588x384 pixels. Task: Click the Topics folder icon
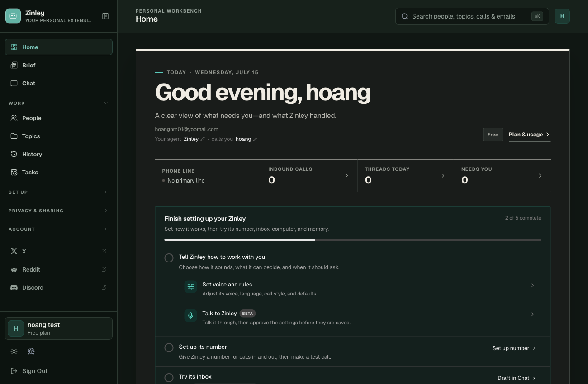point(14,136)
